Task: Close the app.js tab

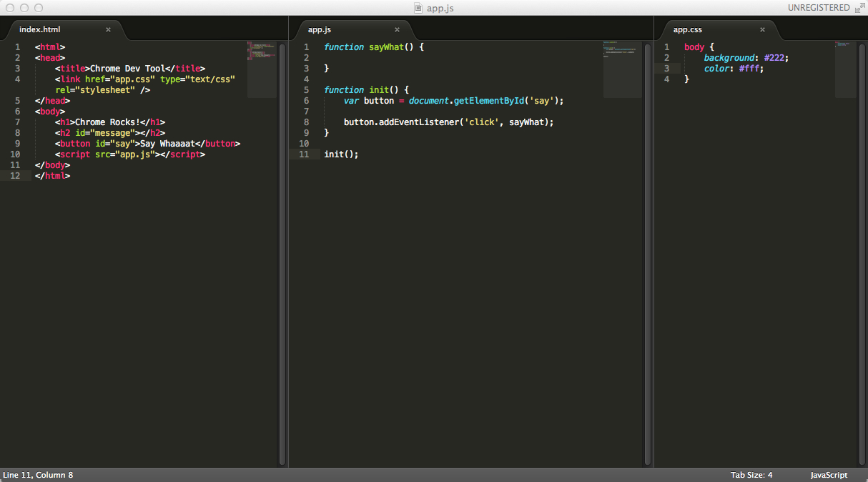Action: pyautogui.click(x=398, y=30)
